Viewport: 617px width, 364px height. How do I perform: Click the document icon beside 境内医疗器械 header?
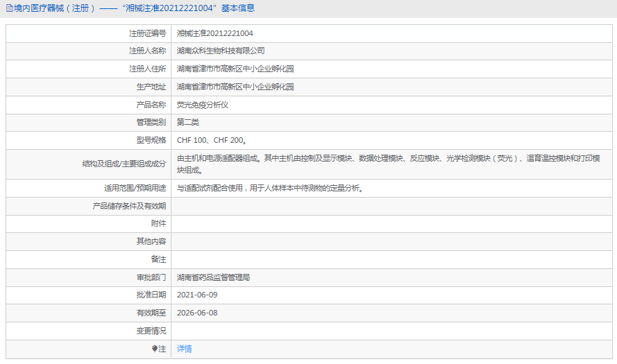click(10, 8)
